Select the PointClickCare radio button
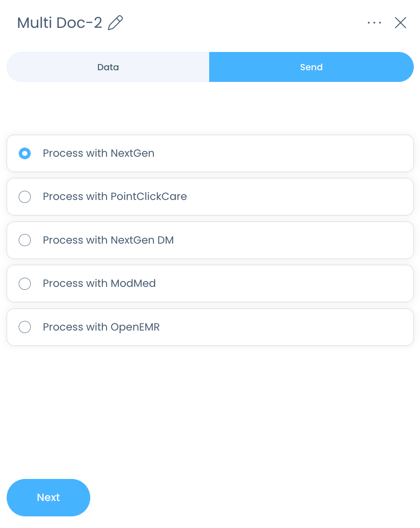 [x=25, y=197]
